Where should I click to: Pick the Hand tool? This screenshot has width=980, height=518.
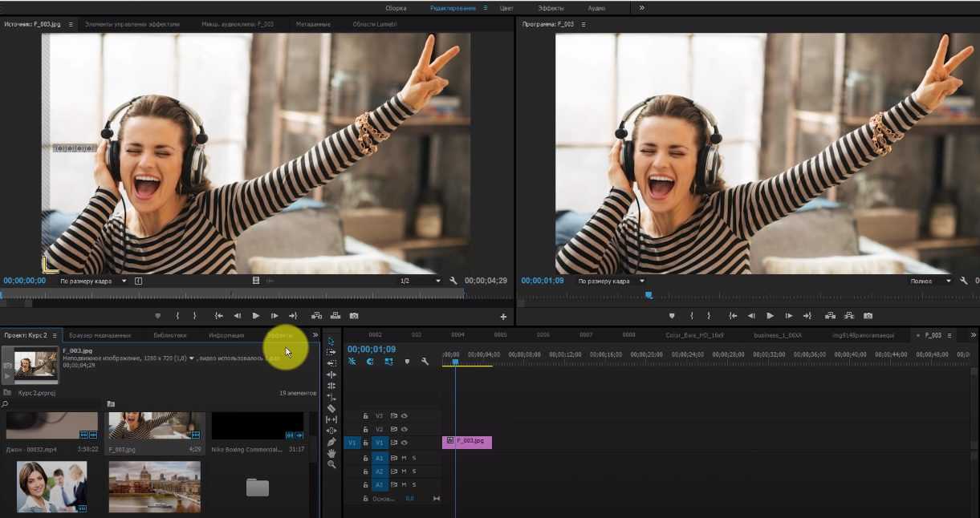[331, 453]
